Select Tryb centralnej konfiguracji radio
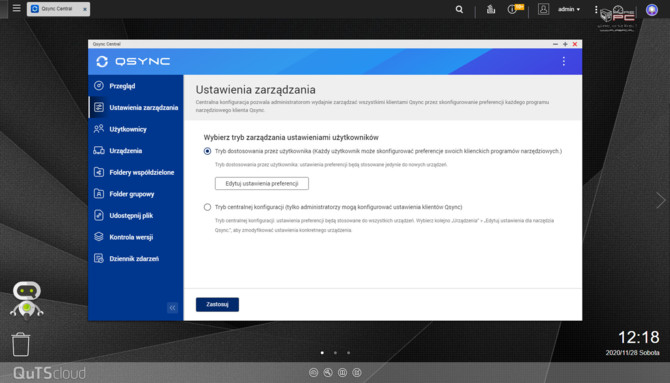 [x=207, y=207]
